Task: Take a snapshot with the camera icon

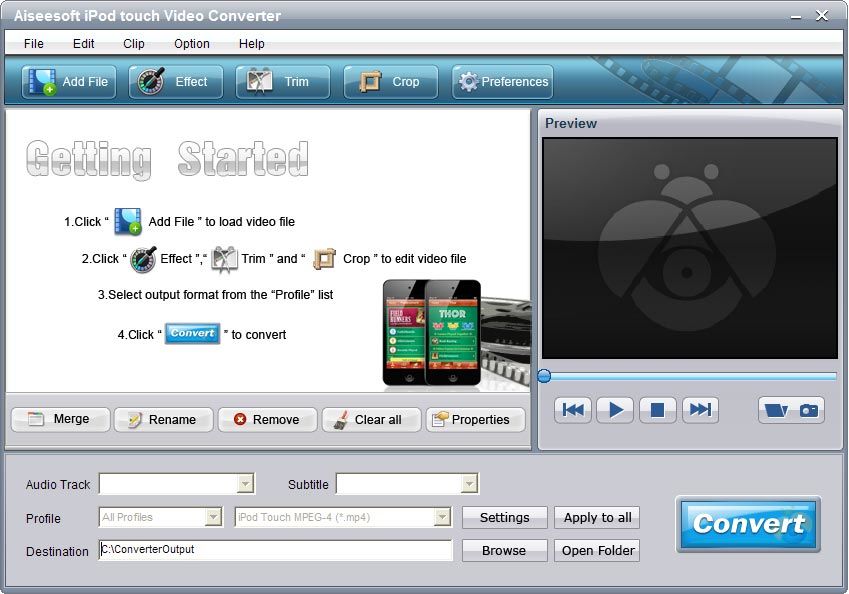Action: [809, 410]
